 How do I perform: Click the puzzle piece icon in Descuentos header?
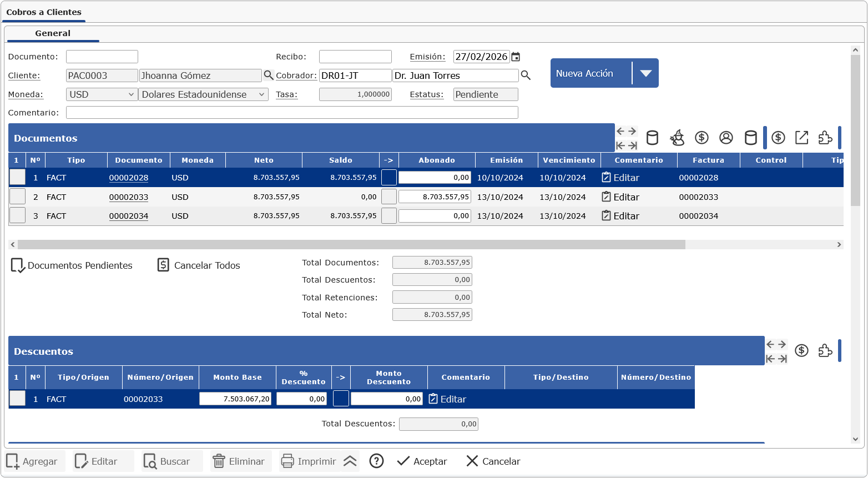pyautogui.click(x=825, y=351)
